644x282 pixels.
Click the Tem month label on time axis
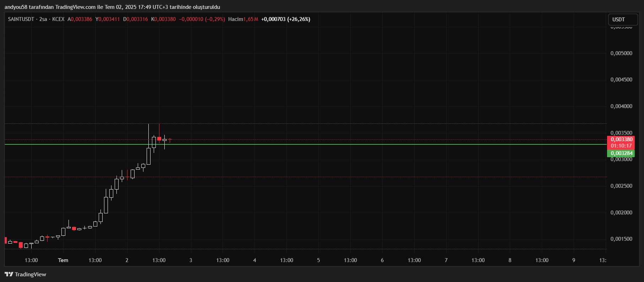[63, 260]
